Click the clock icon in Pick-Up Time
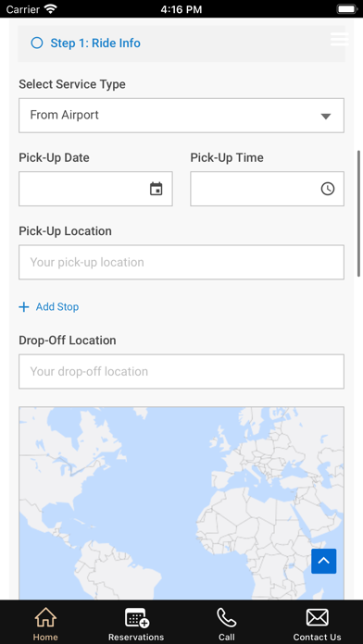The height and width of the screenshot is (644, 363). click(328, 189)
